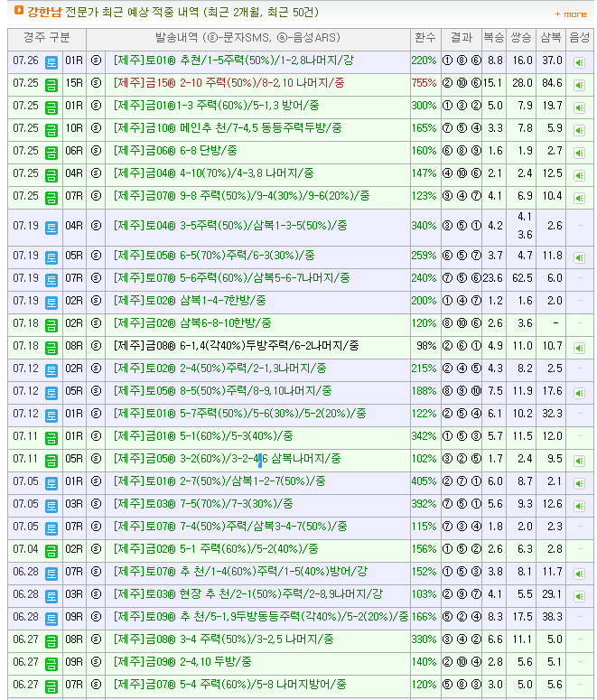The height and width of the screenshot is (700, 597).
Task: Open the '+ more' link
Action: click(569, 14)
